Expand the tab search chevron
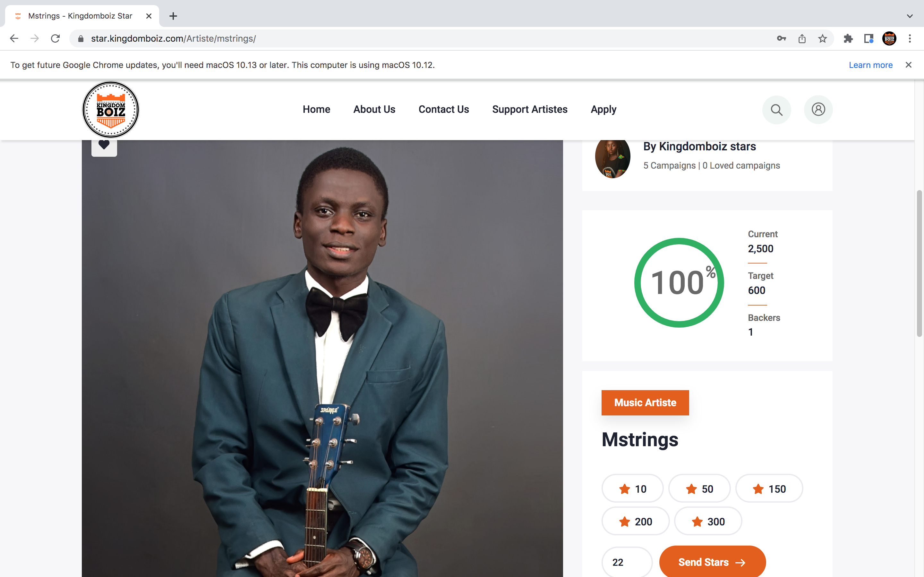Viewport: 924px width, 577px height. [910, 16]
